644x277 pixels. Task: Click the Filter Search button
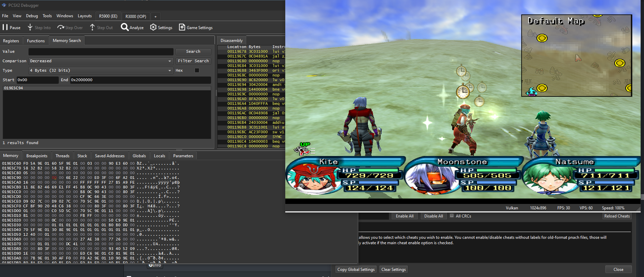[x=193, y=61]
